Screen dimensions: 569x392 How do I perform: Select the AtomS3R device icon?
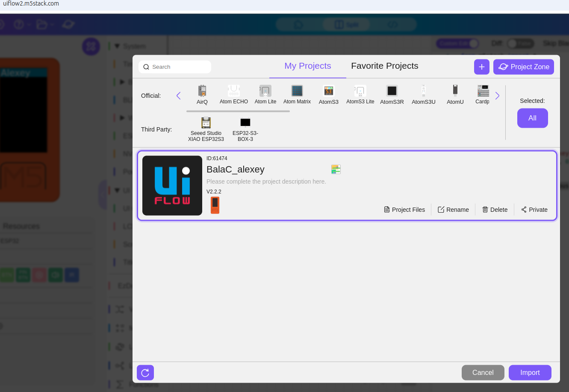(392, 91)
